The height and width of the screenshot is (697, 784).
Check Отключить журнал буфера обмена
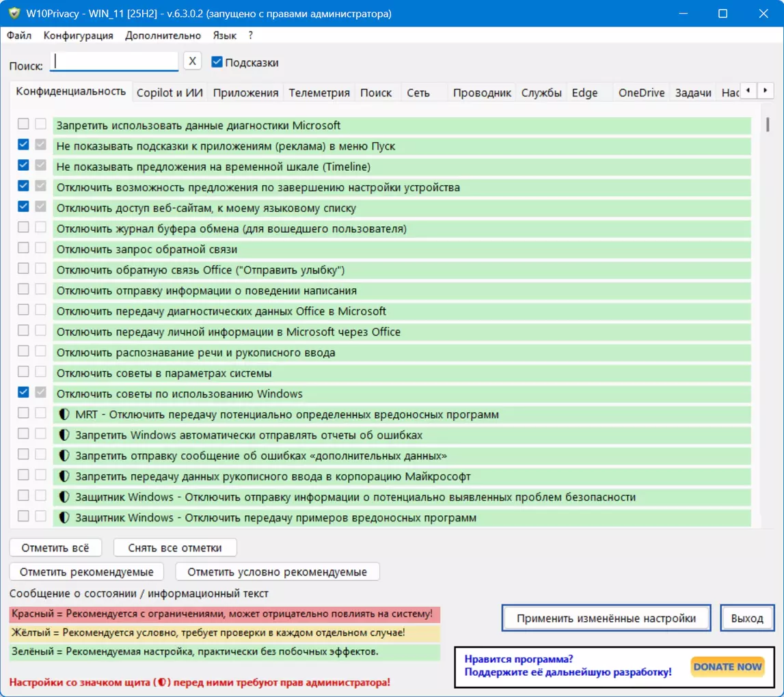(x=23, y=227)
